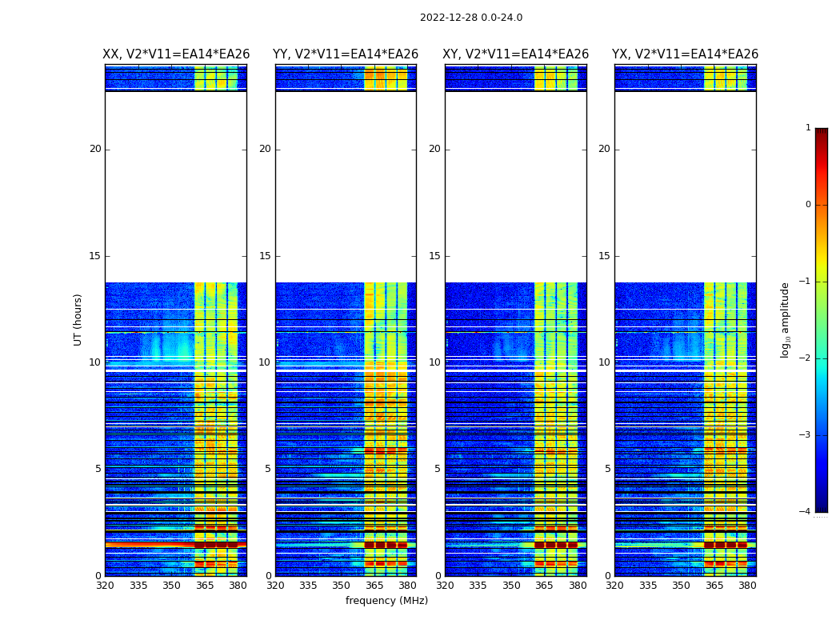Image resolution: width=840 pixels, height=640 pixels.
Task: Click the YX panel title
Action: pos(685,54)
